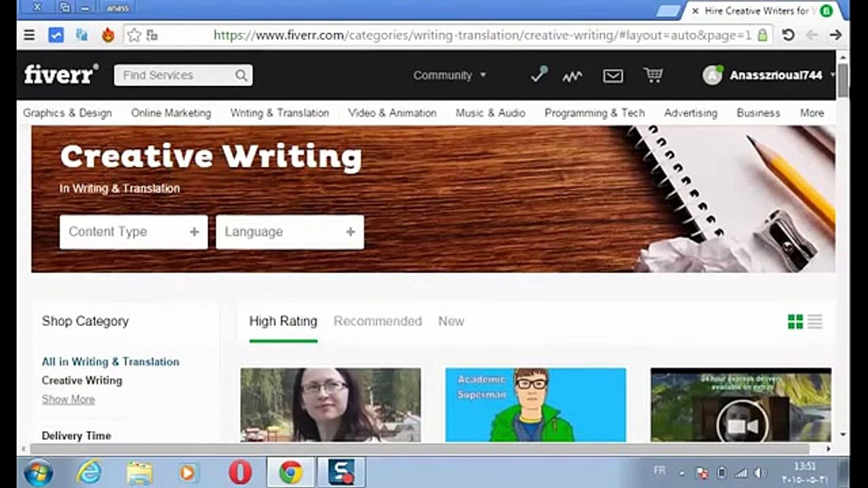Open Windows Explorer folder on taskbar
The image size is (868, 488).
tap(140, 472)
